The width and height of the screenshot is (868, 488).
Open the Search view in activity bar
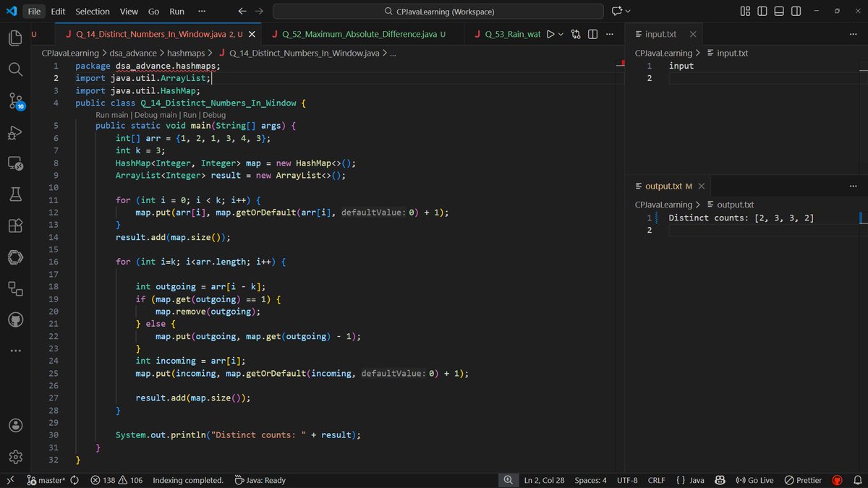16,69
